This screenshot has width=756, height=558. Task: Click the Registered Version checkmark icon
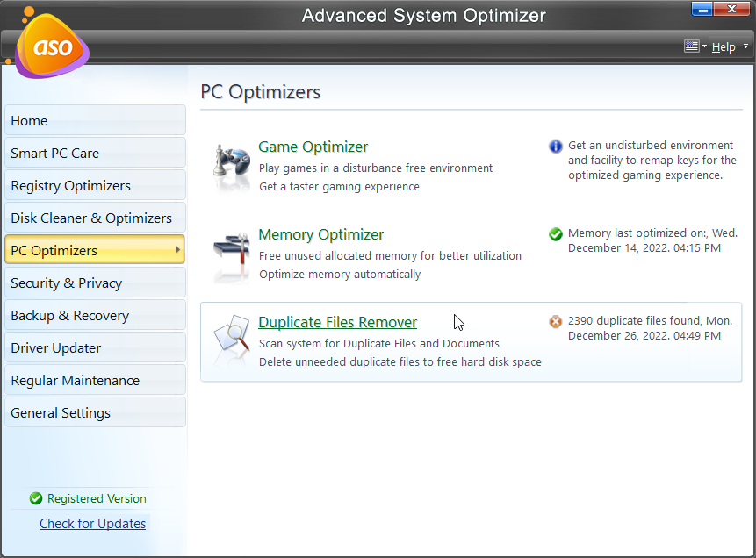(35, 498)
